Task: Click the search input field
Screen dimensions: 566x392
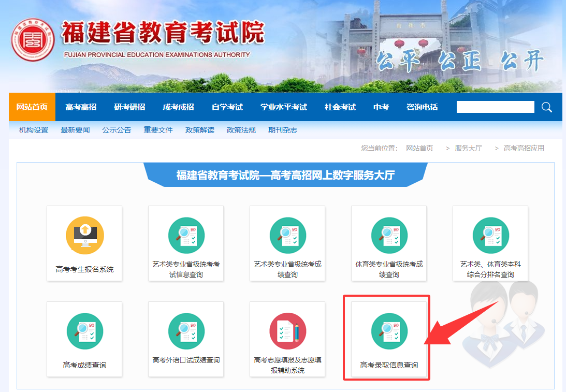Action: 495,107
